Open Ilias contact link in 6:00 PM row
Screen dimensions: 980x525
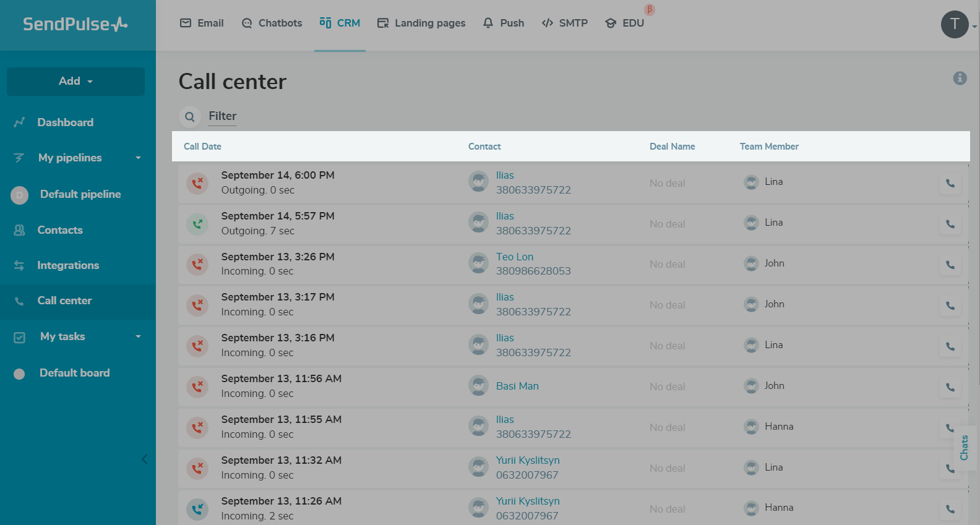coord(505,176)
